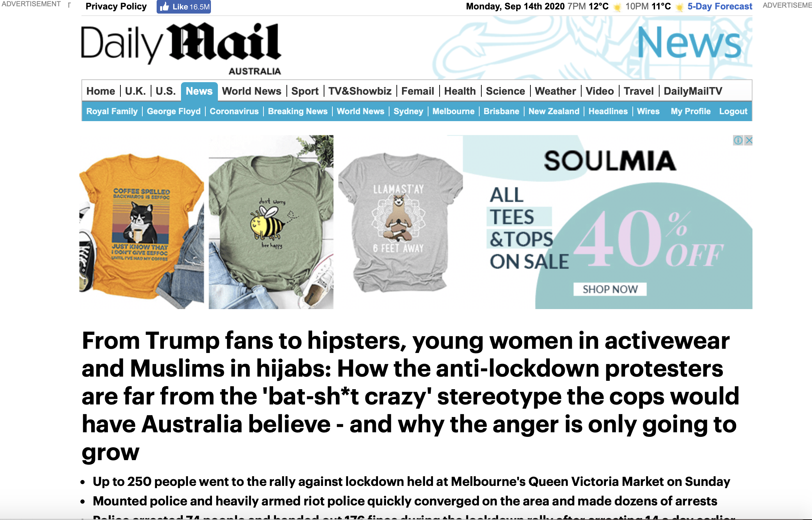Open the Privacy Policy link

pos(116,6)
